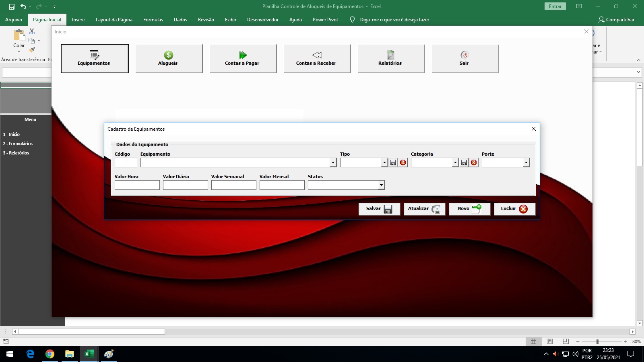This screenshot has width=644, height=362.
Task: Open the Fórmulas ribbon tab
Action: 153,20
